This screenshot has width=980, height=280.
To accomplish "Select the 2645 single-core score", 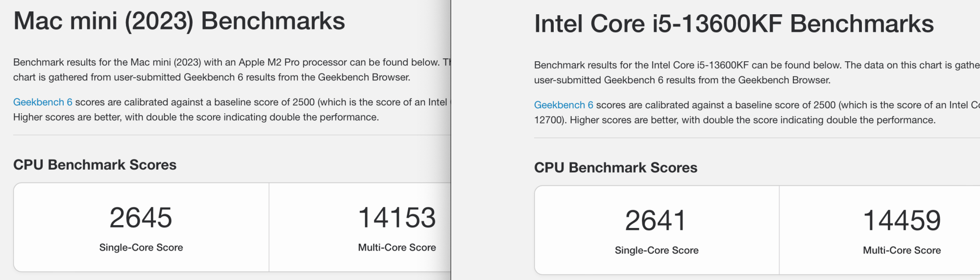I will 141,218.
